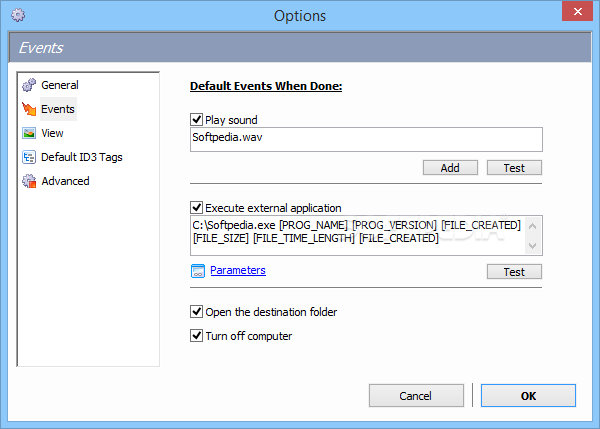The height and width of the screenshot is (429, 600).
Task: Close the Options window
Action: pyautogui.click(x=577, y=11)
